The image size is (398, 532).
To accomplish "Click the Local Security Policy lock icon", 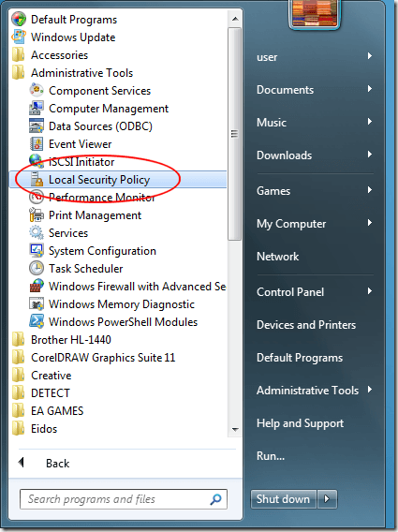I will pyautogui.click(x=37, y=180).
